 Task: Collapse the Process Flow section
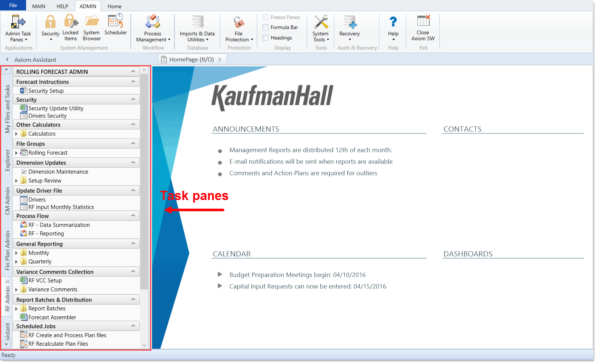[133, 216]
